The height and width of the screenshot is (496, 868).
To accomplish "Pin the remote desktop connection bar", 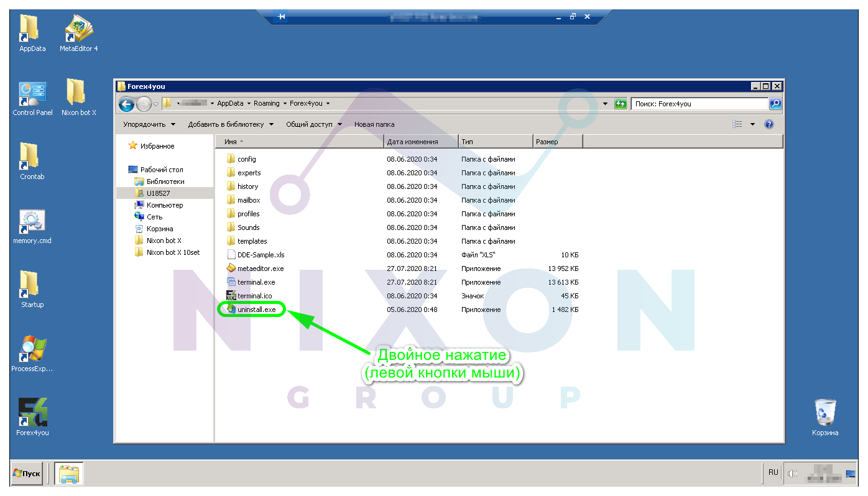I will [x=281, y=17].
